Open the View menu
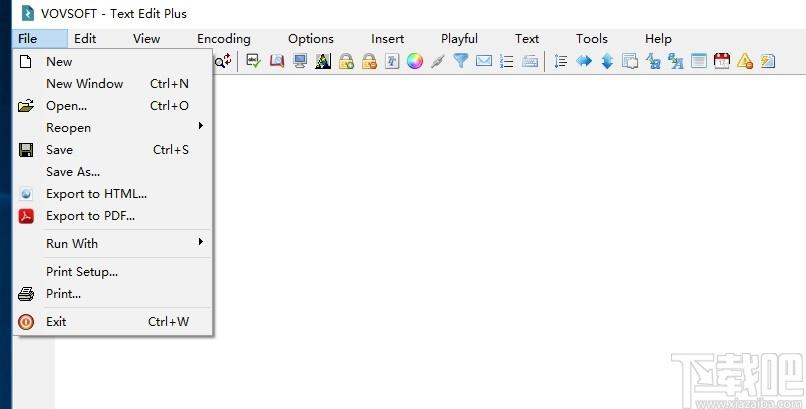 (146, 39)
